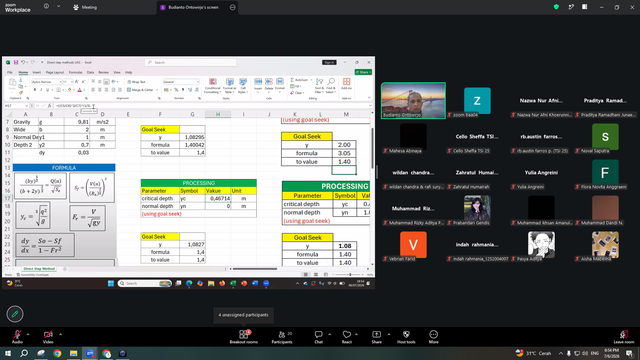
Task: Select Flora Novita Anggraeni's F tile
Action: click(605, 173)
